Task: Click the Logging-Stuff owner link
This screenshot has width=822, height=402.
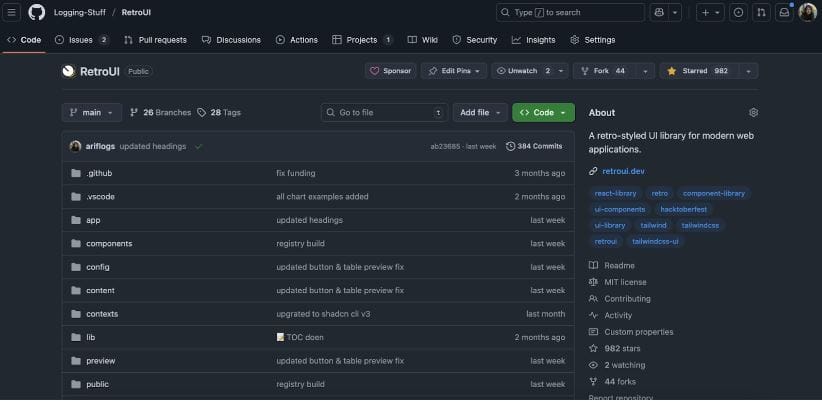Action: [x=80, y=13]
